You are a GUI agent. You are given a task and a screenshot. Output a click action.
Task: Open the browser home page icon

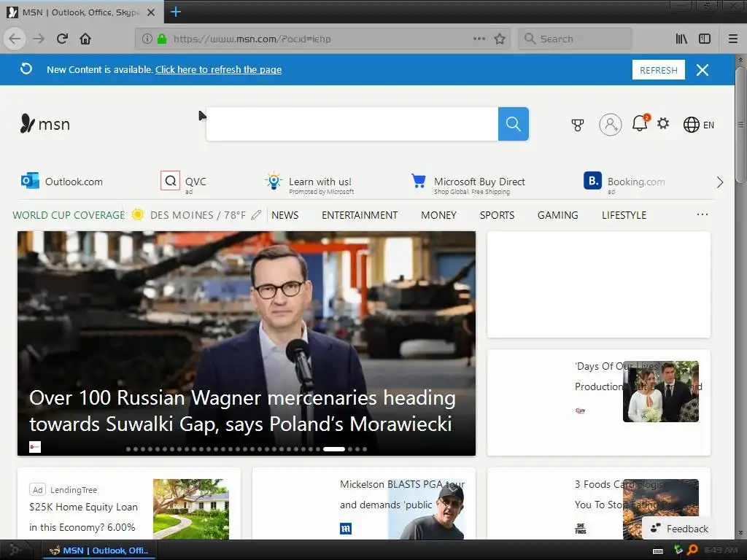[85, 39]
